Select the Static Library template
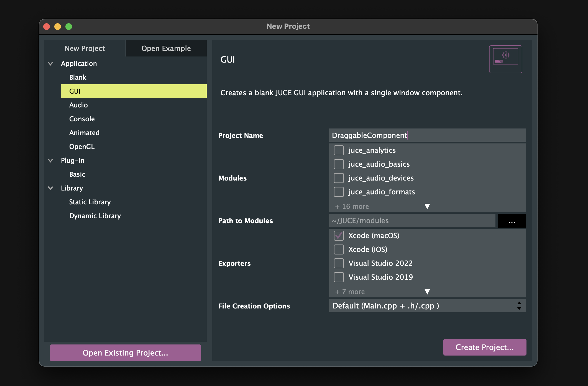The image size is (588, 386). [x=134, y=202]
